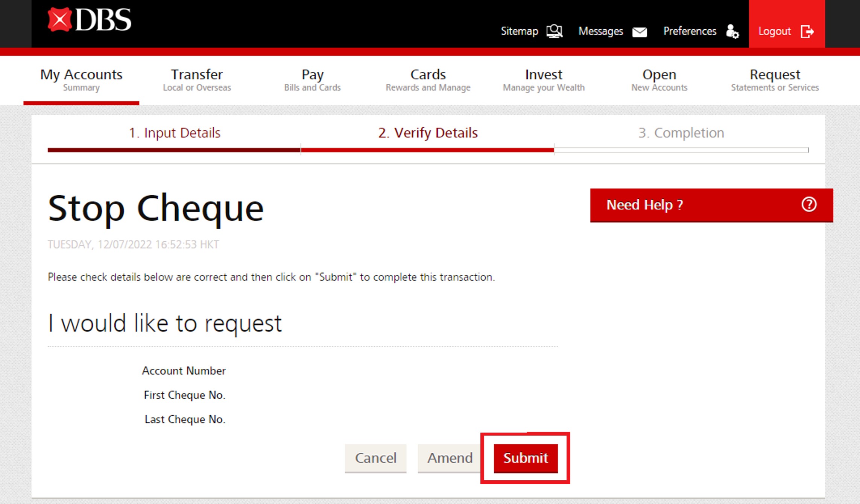The width and height of the screenshot is (860, 504).
Task: Open Request Statements or Services menu
Action: coord(775,80)
